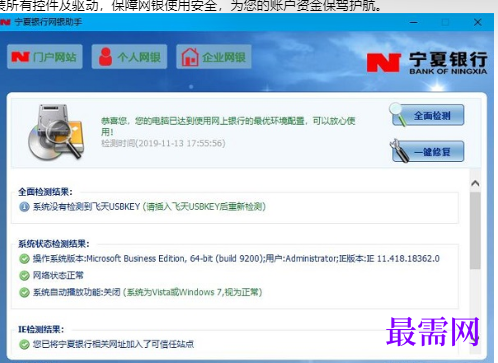Open the 个人网银 personal banking button

(x=129, y=57)
